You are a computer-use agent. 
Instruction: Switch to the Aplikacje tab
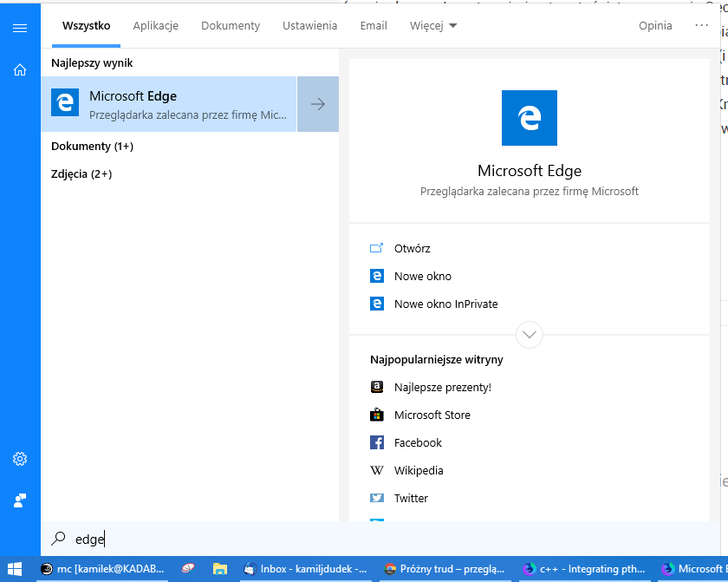[155, 25]
